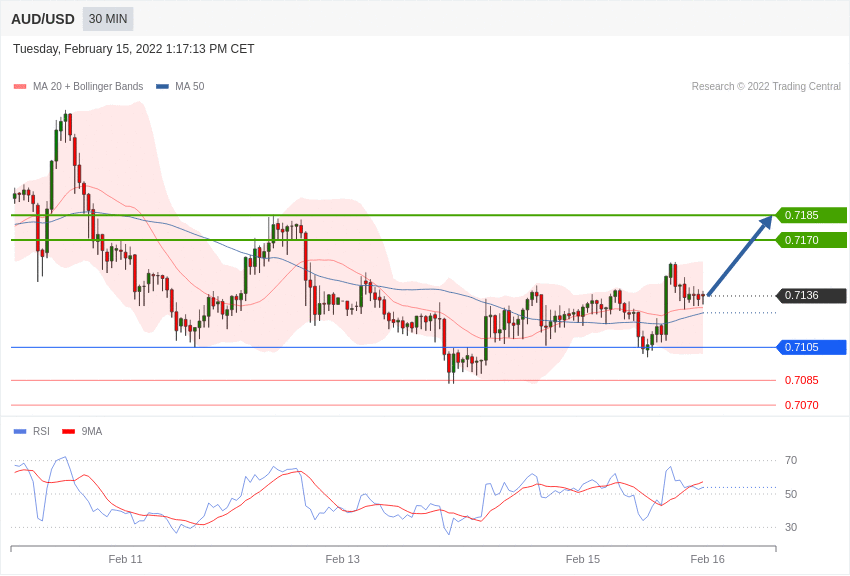The height and width of the screenshot is (576, 850).
Task: Click the 0.7185 green resistance label
Action: click(811, 215)
